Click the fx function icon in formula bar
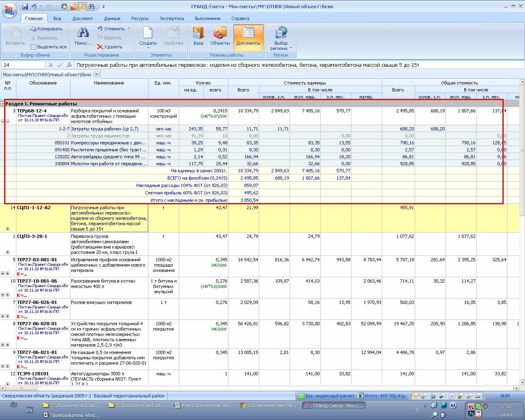 pos(69,65)
